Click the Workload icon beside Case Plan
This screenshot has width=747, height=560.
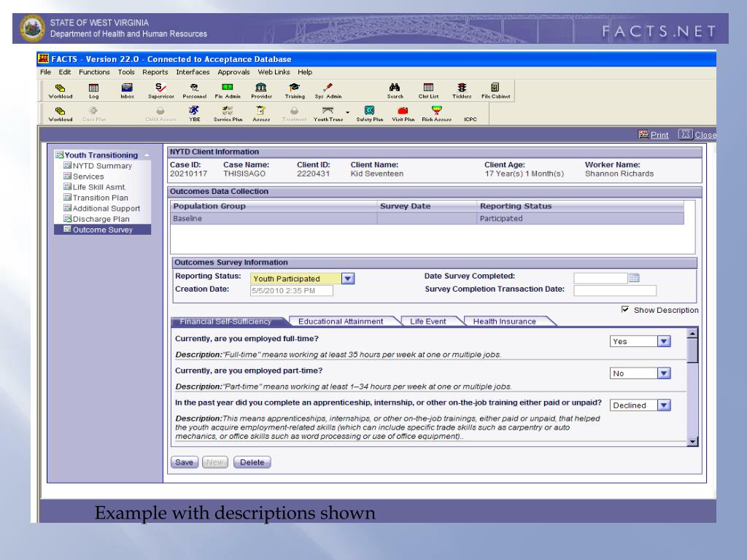[60, 114]
